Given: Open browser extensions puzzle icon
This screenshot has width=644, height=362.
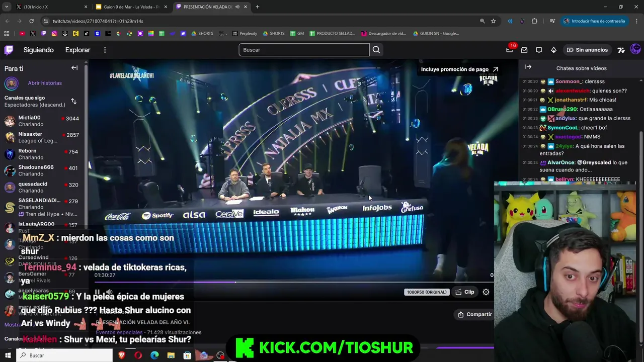Looking at the screenshot, I should pyautogui.click(x=534, y=21).
